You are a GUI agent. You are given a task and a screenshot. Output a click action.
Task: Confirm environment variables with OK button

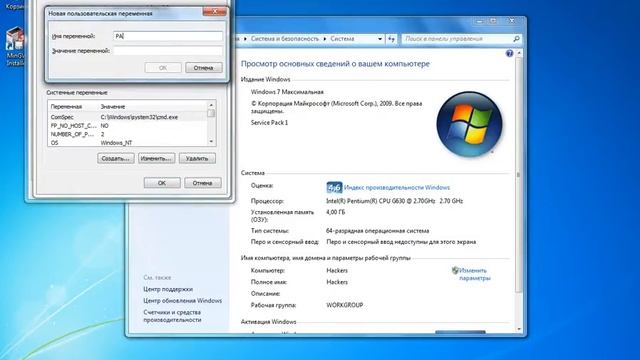click(x=162, y=183)
